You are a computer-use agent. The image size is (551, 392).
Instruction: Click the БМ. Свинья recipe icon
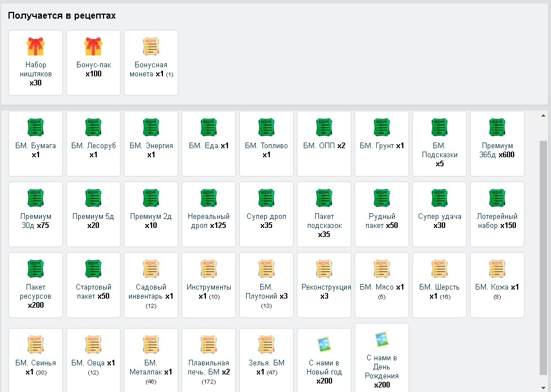pos(36,344)
